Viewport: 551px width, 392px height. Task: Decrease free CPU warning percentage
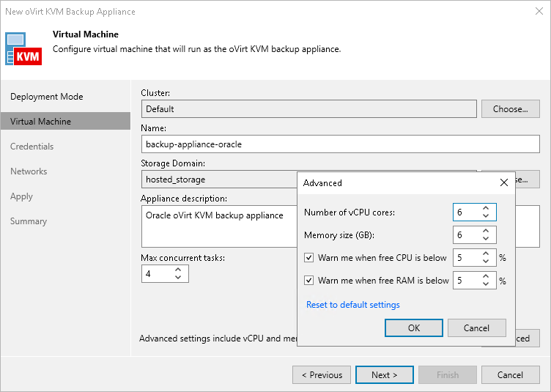486,262
